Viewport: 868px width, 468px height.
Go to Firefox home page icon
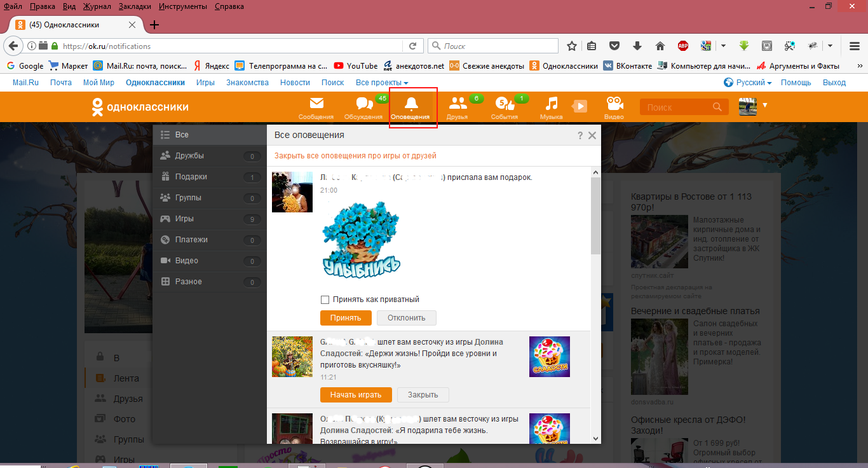pyautogui.click(x=660, y=46)
